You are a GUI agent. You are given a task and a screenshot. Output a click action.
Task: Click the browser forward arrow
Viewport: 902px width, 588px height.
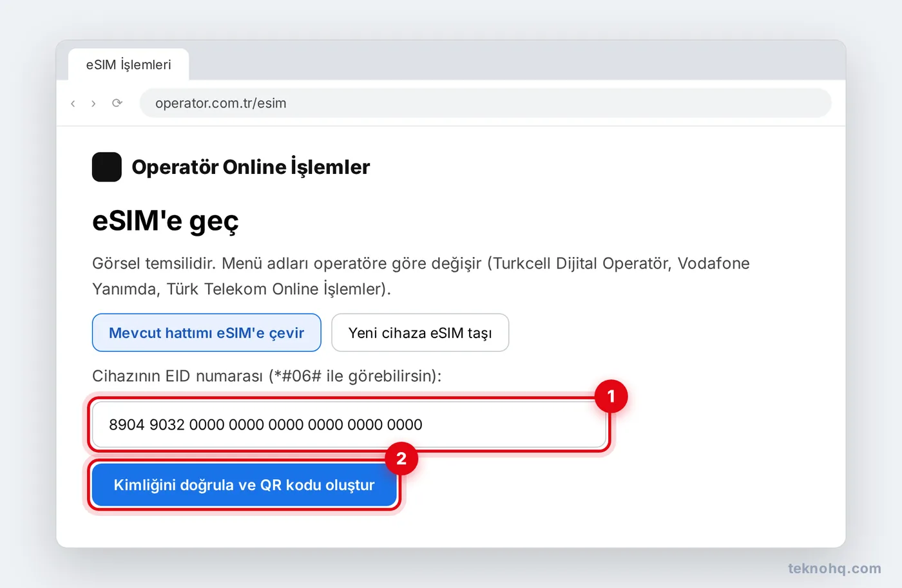(93, 103)
